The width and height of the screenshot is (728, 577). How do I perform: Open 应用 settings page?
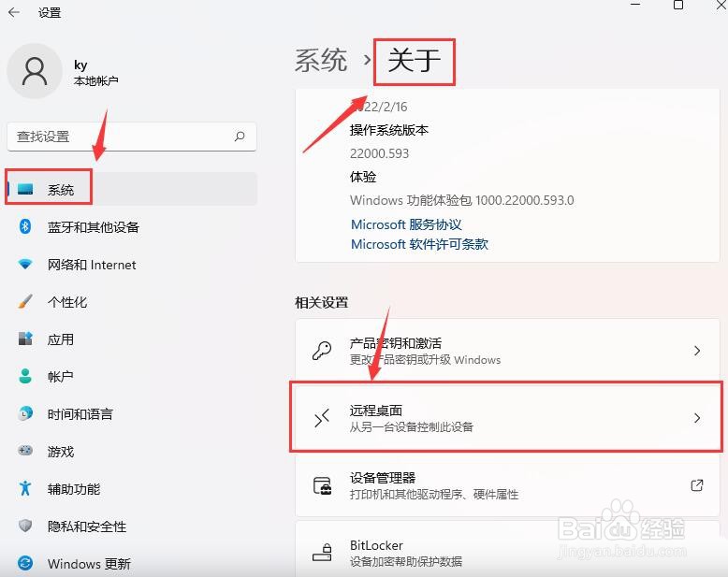131,339
